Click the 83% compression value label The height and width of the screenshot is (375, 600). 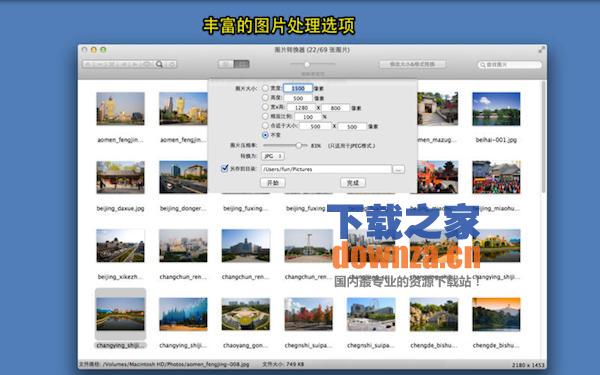tap(316, 146)
